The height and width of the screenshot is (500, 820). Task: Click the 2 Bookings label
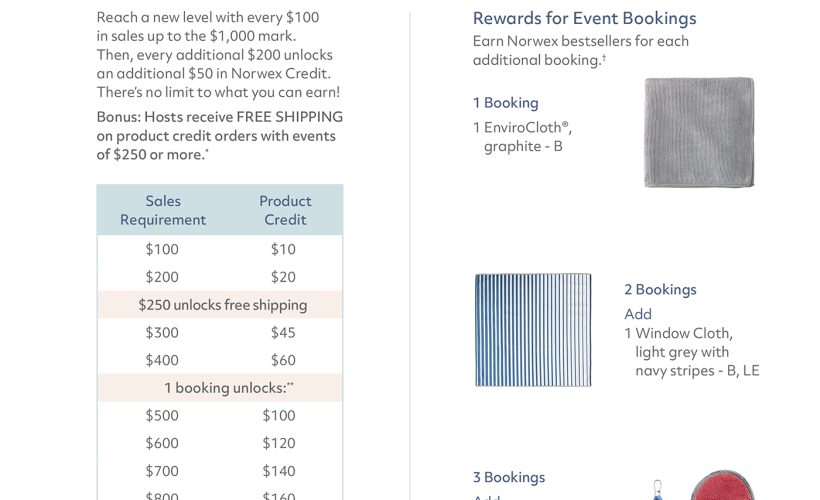pyautogui.click(x=660, y=289)
